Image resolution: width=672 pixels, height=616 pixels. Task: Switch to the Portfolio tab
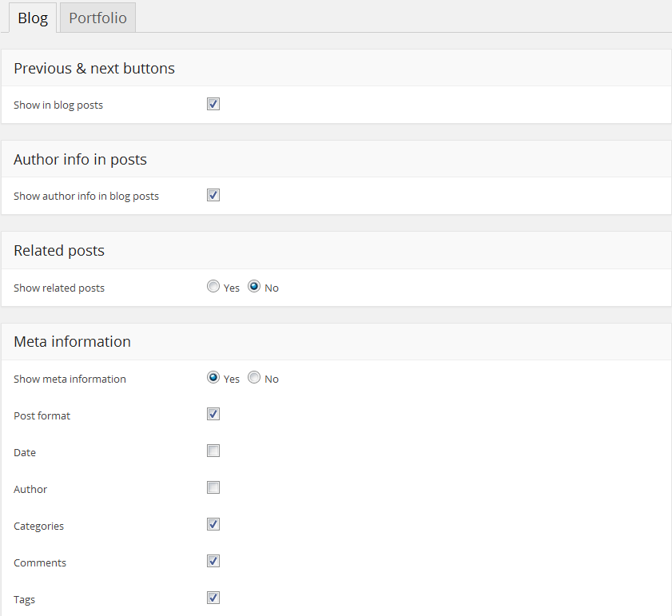point(97,18)
